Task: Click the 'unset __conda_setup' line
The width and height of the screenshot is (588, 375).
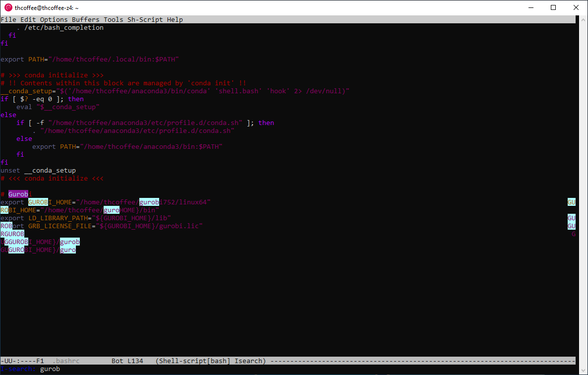Action: [x=38, y=170]
